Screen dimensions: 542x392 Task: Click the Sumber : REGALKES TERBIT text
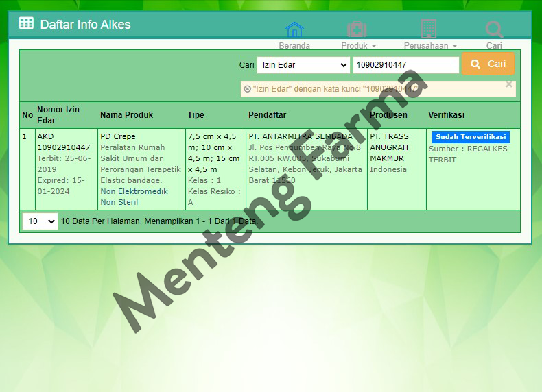pos(468,154)
